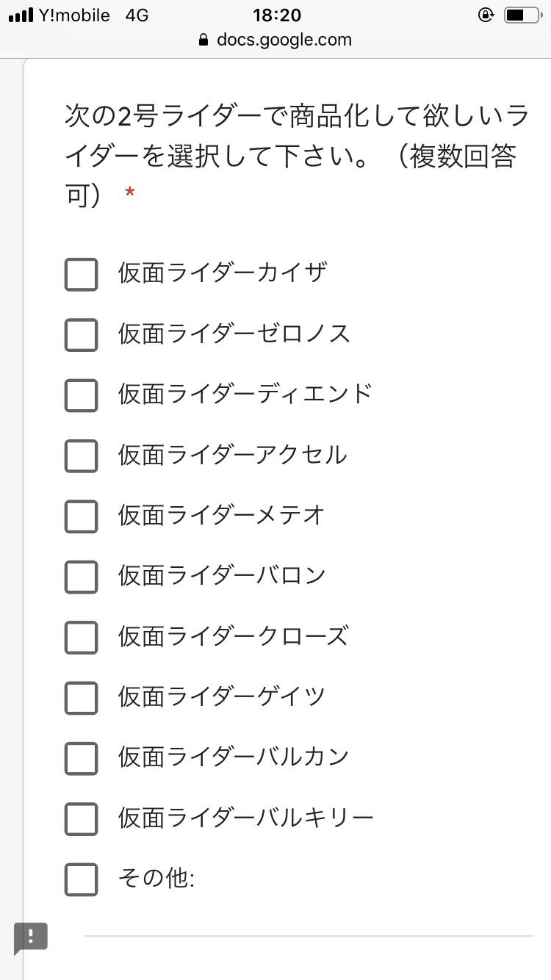This screenshot has width=551, height=980.
Task: Tap the report problem exclamation icon
Action: pos(31,937)
